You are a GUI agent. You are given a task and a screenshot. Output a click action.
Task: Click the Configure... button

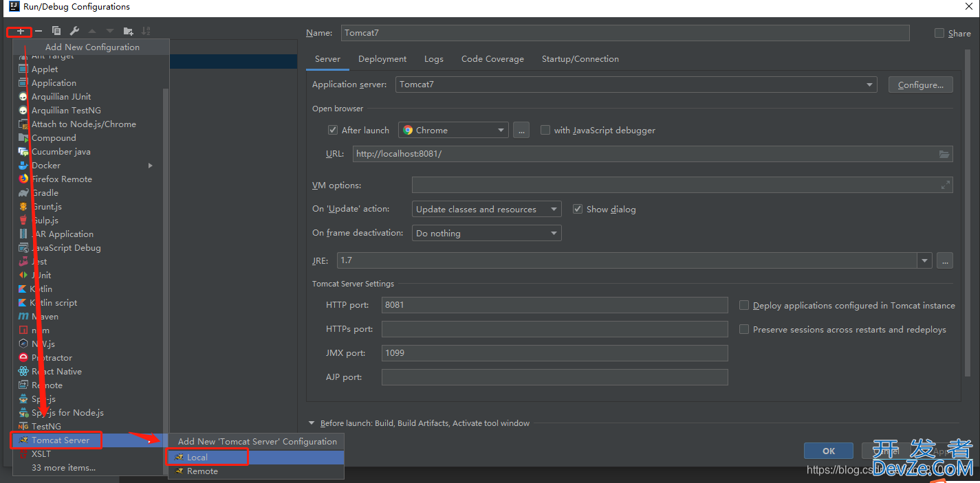[921, 85]
